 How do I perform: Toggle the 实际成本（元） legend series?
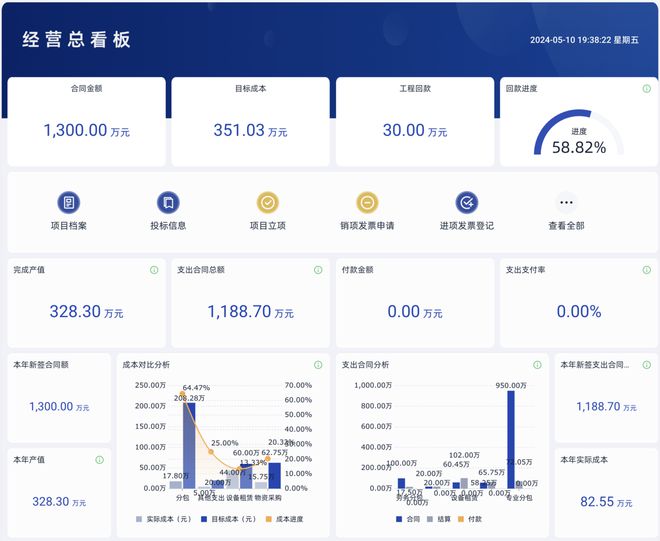point(163,519)
